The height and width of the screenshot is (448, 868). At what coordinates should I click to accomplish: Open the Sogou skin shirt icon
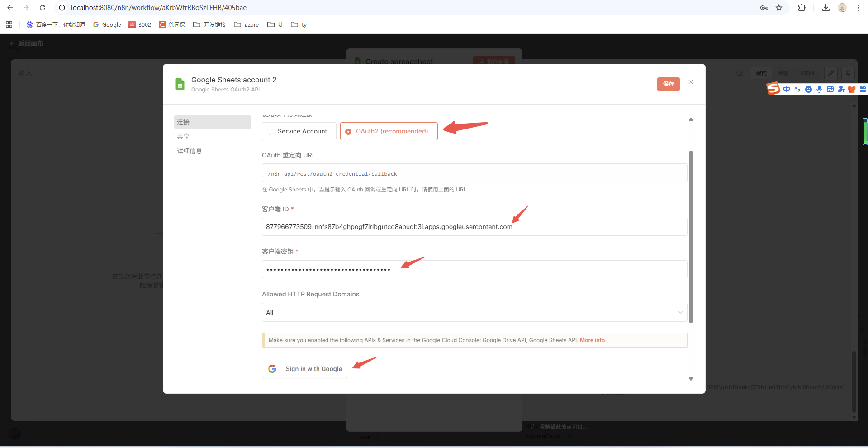[852, 89]
